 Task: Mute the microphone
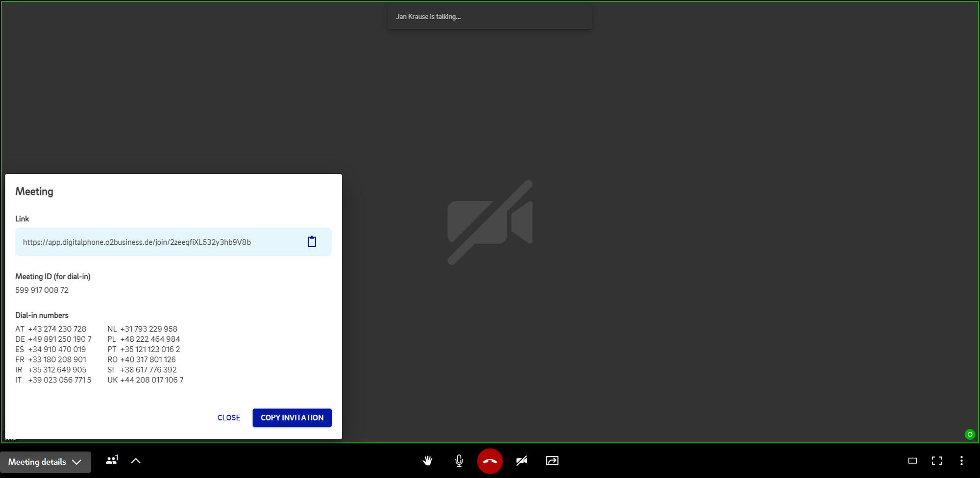(x=459, y=461)
